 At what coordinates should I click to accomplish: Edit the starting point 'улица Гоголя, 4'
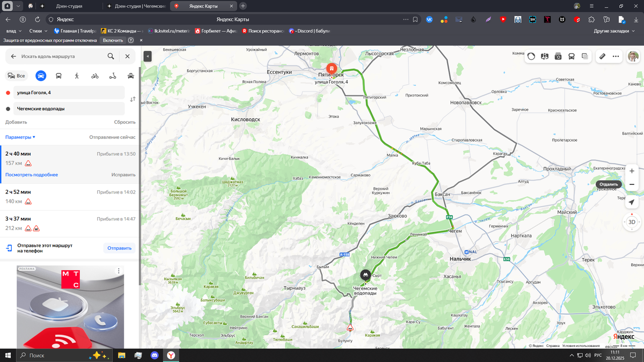click(x=69, y=93)
